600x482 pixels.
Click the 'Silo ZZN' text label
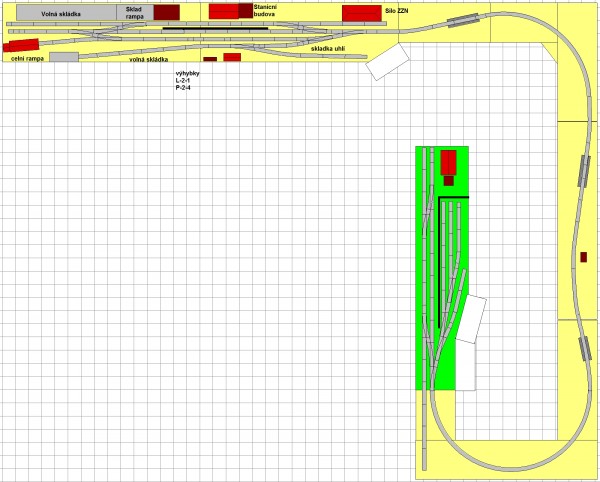(397, 10)
